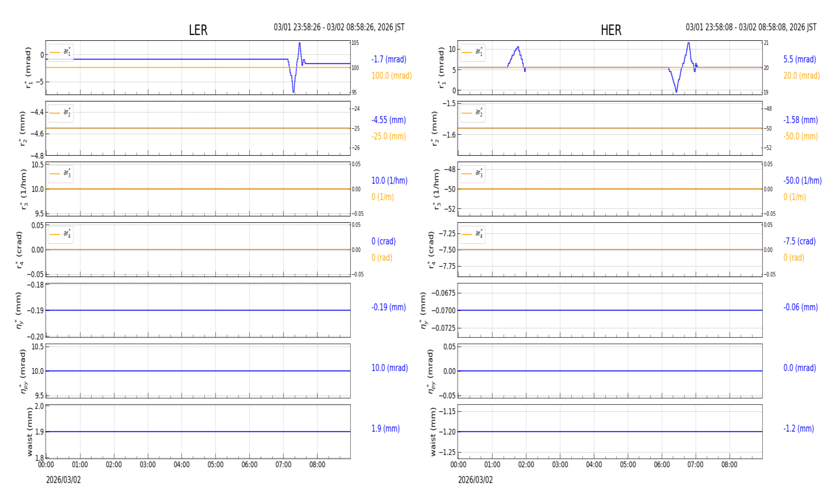Click the HER r3* legend box
This screenshot has width=824, height=504.
tap(472, 174)
